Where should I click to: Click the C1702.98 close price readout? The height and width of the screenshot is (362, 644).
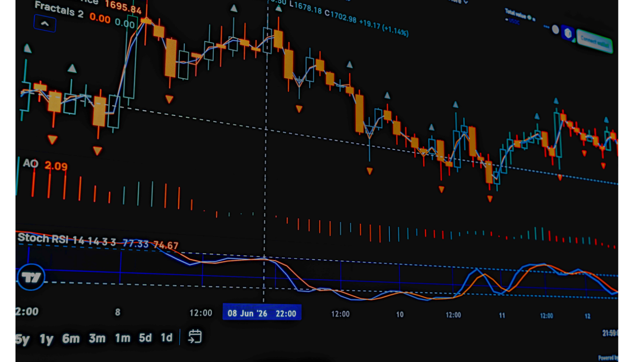[341, 16]
